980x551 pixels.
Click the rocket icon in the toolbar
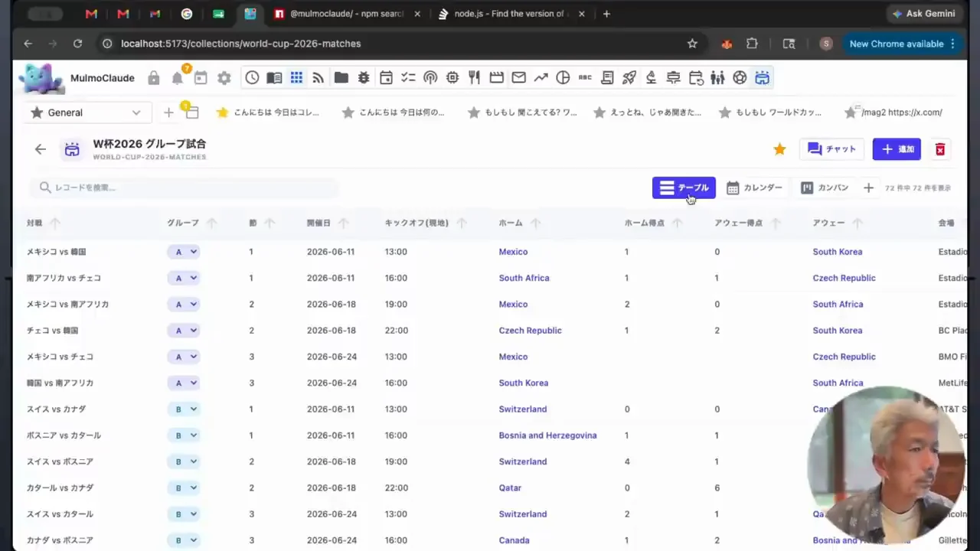[629, 77]
